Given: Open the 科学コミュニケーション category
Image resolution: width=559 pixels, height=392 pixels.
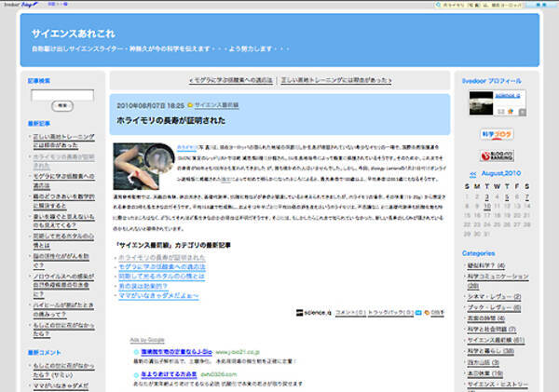Looking at the screenshot, I should coord(498,281).
